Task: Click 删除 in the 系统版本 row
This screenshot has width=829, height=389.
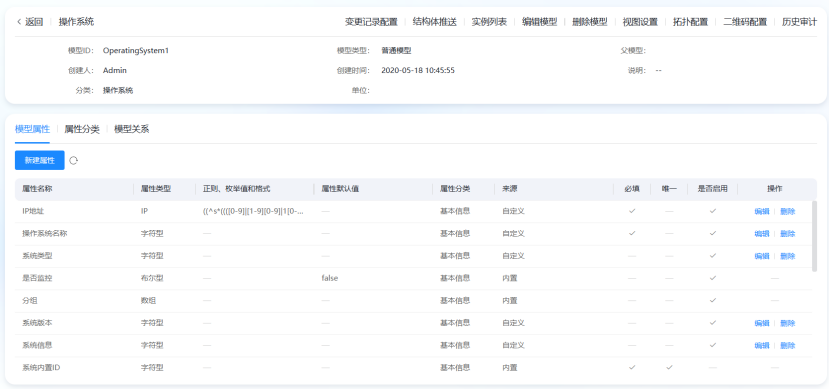Action: tap(788, 323)
